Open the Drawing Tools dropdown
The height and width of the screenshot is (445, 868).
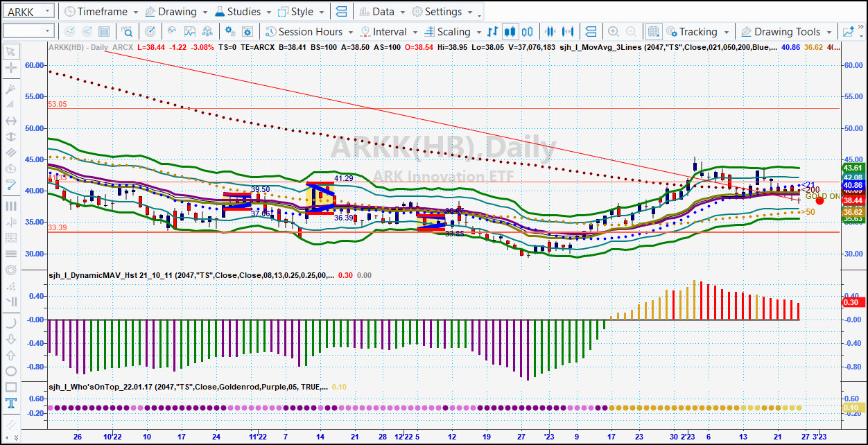tap(785, 31)
